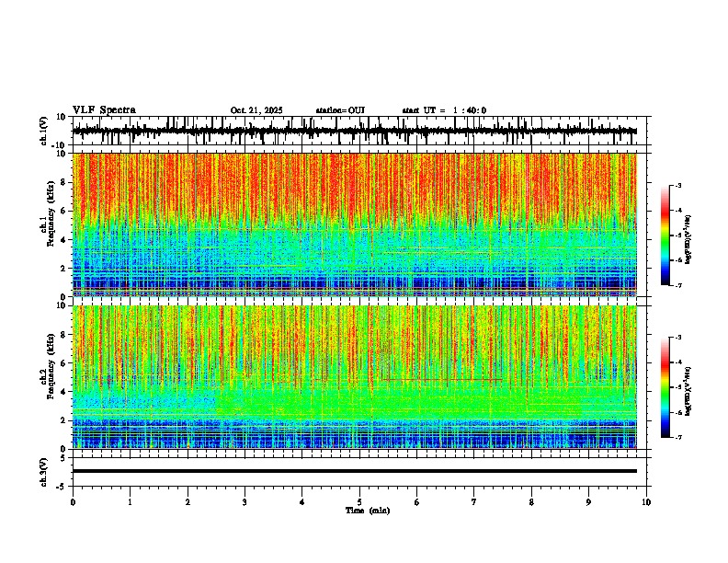The width and height of the screenshot is (728, 563).
Task: Click time-axis tick label '9'
Action: (588, 502)
